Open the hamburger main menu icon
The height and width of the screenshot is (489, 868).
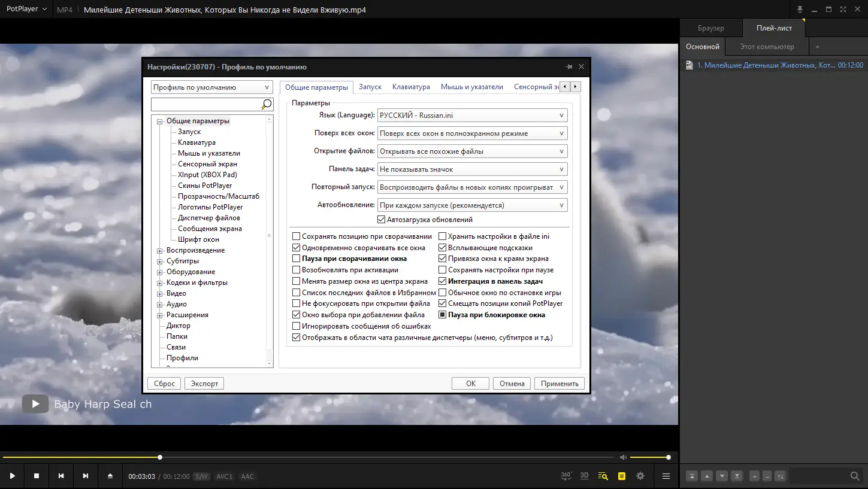pyautogui.click(x=666, y=476)
